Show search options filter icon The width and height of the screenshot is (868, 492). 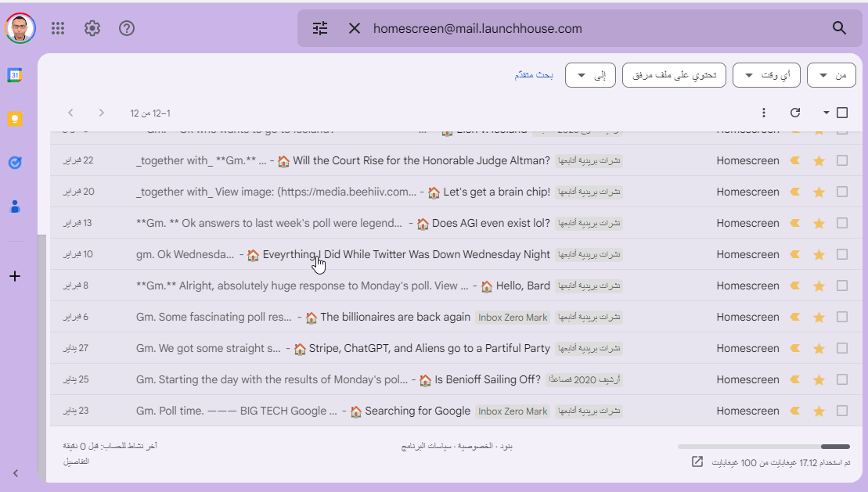coord(320,28)
